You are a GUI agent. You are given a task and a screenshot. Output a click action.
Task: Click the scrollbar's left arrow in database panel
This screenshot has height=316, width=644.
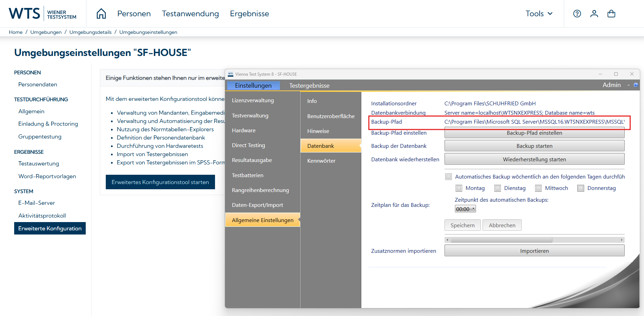click(x=447, y=240)
